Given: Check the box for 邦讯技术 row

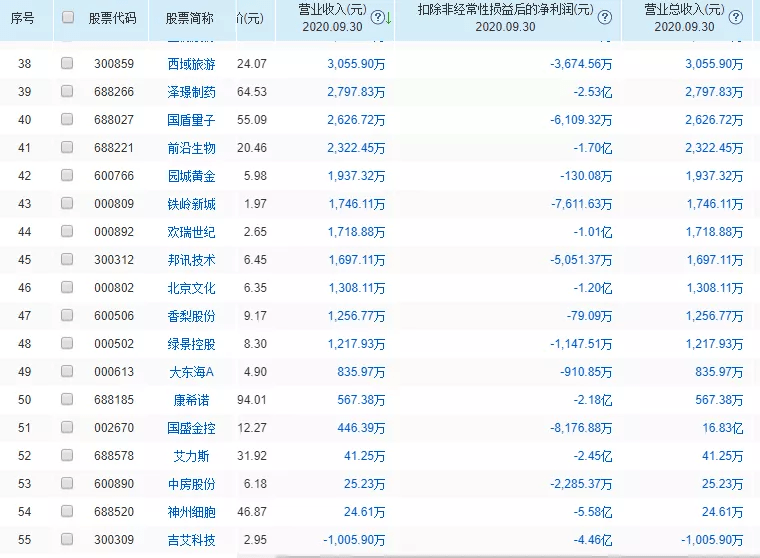Looking at the screenshot, I should point(67,259).
